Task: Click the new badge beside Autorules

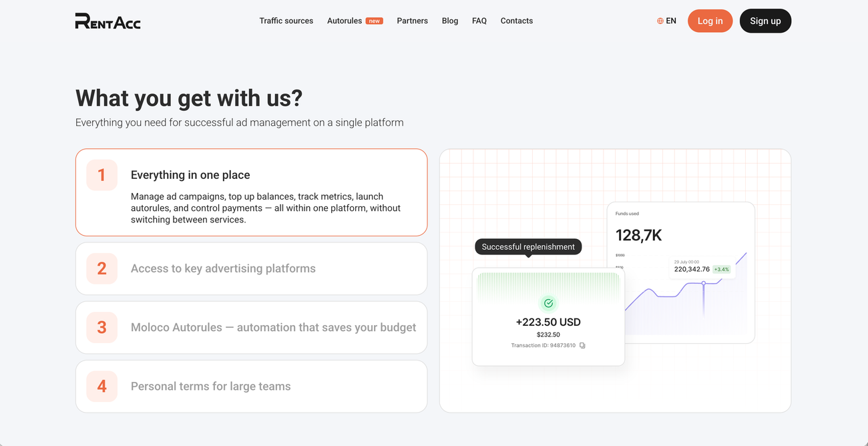Action: pyautogui.click(x=375, y=21)
